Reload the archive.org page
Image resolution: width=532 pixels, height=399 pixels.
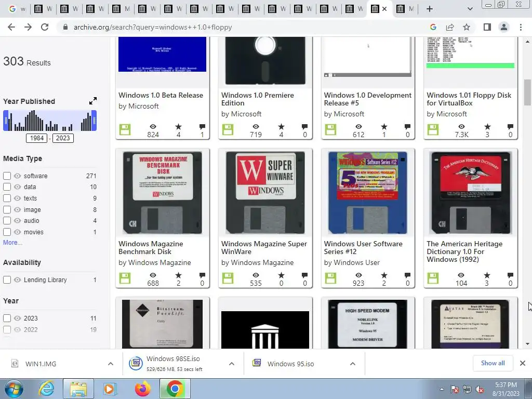pyautogui.click(x=45, y=27)
